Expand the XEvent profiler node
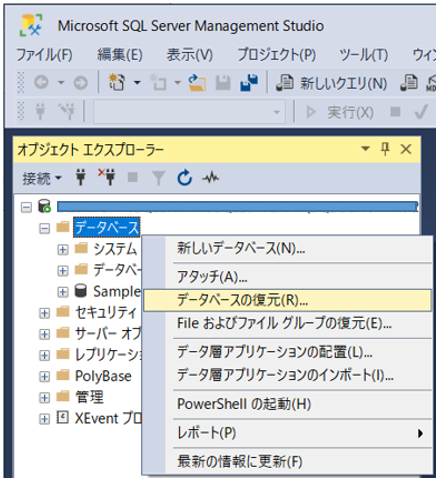This screenshot has height=482, width=440. (x=44, y=419)
